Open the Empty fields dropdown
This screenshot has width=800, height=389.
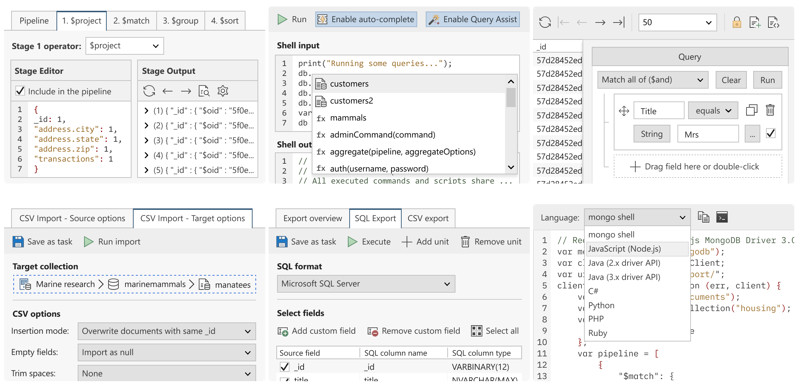(x=166, y=352)
